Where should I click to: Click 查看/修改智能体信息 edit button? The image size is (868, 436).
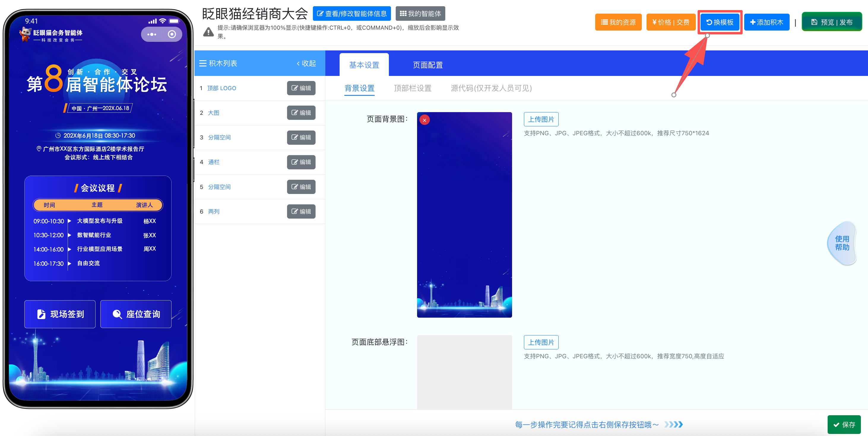[x=351, y=13]
